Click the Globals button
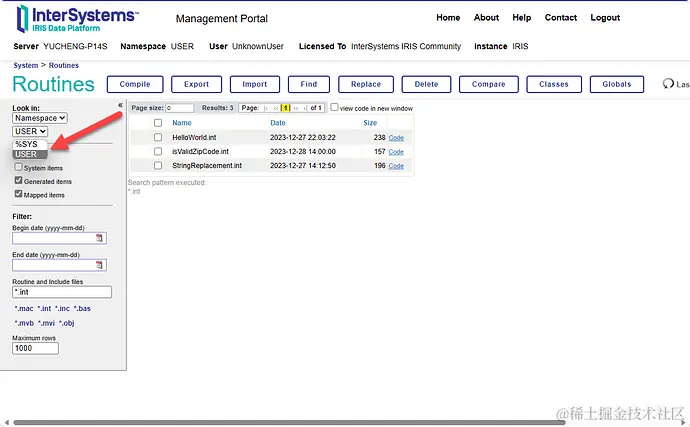Viewport: 690px width, 427px height. (617, 84)
